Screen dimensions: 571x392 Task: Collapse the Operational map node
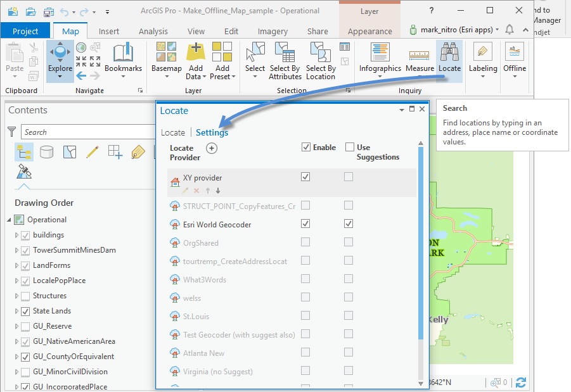tap(9, 220)
